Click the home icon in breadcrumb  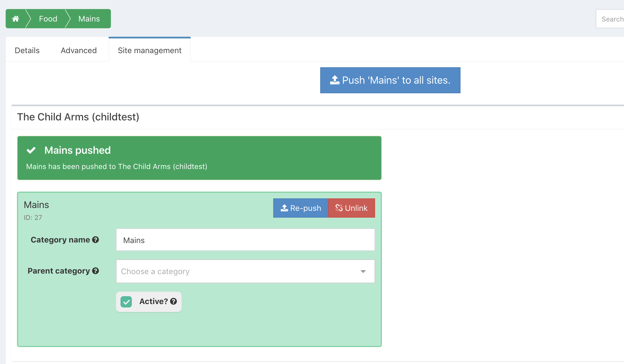[16, 19]
